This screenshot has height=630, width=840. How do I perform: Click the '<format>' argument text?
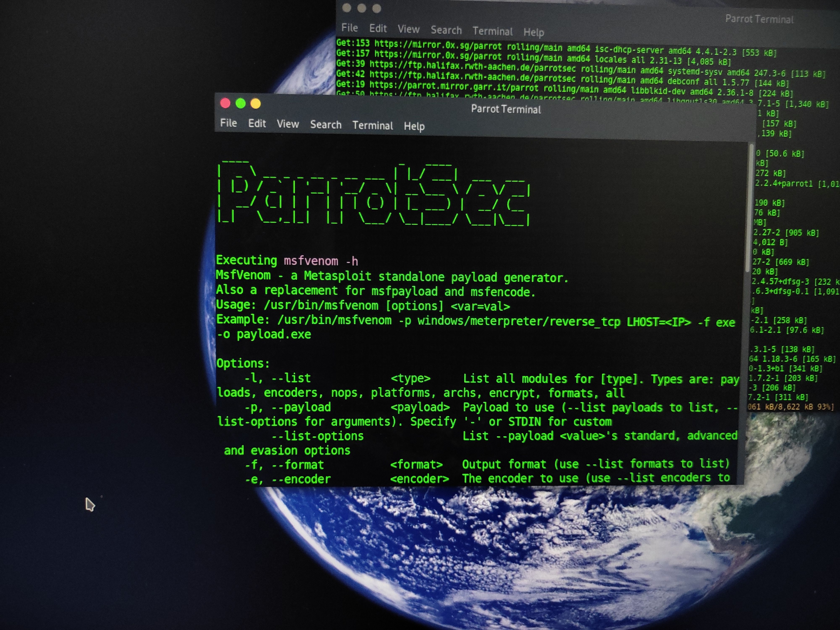coord(417,465)
